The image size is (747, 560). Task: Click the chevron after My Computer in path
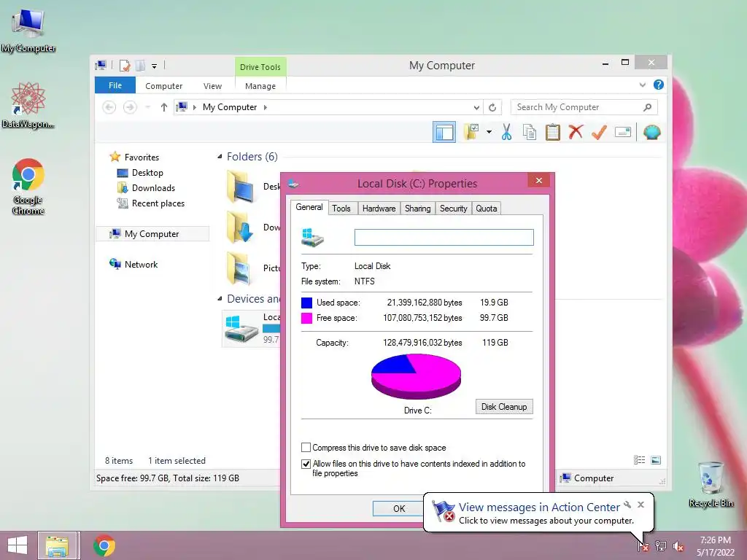(x=266, y=108)
